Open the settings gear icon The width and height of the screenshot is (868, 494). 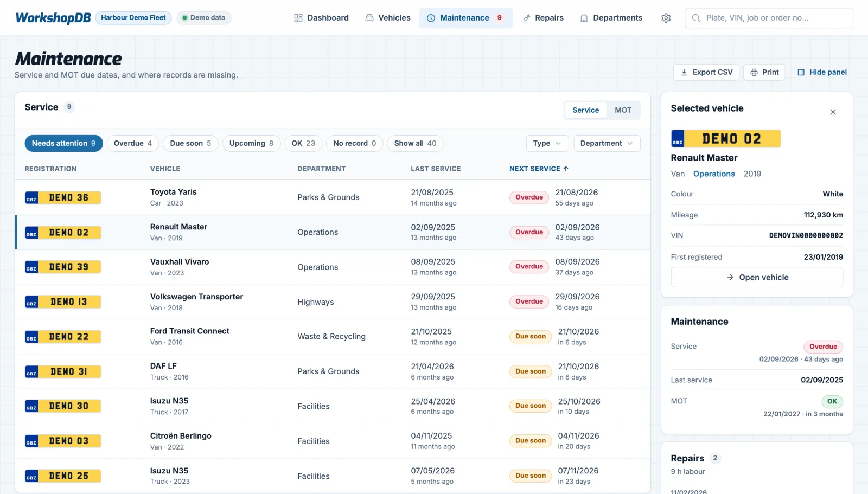tap(666, 18)
